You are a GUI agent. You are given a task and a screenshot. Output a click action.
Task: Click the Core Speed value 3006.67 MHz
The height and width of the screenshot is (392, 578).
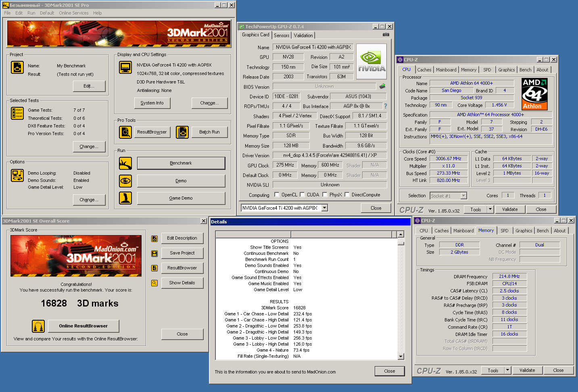tap(449, 159)
